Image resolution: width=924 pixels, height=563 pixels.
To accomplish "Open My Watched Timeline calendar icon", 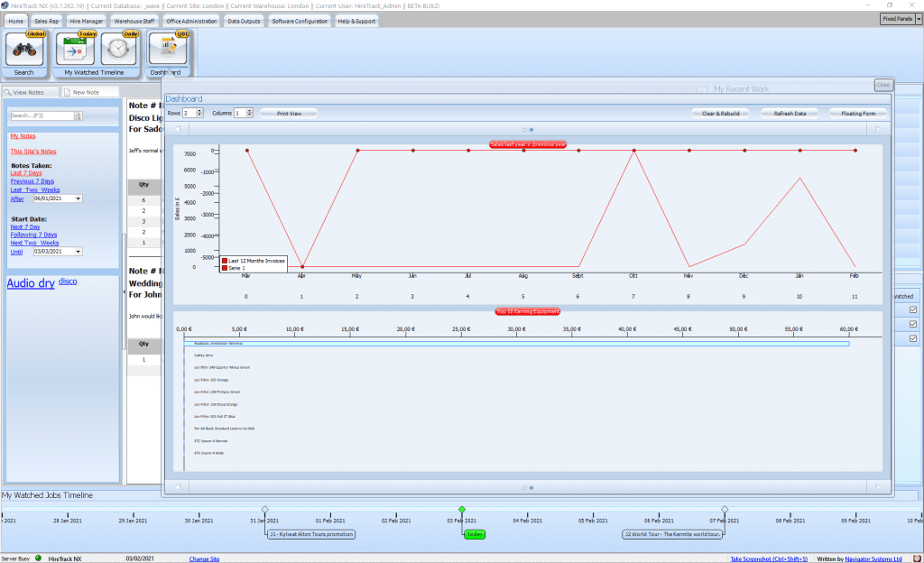I will click(x=75, y=49).
